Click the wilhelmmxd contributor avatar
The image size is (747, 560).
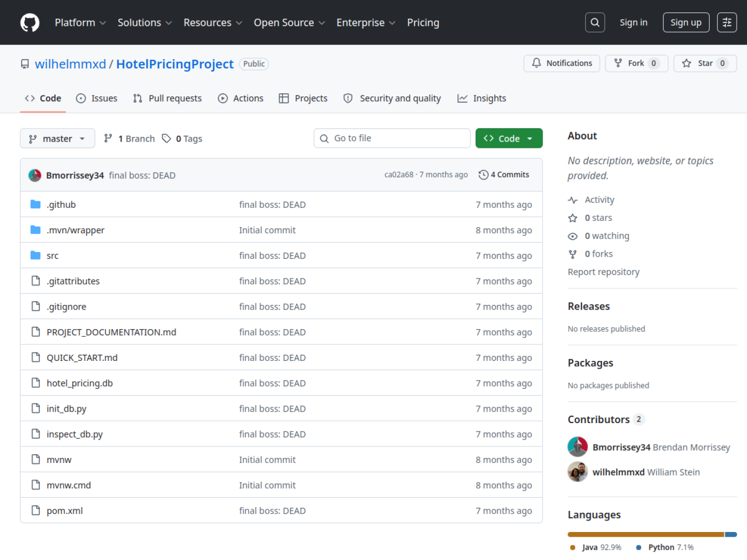coord(577,472)
